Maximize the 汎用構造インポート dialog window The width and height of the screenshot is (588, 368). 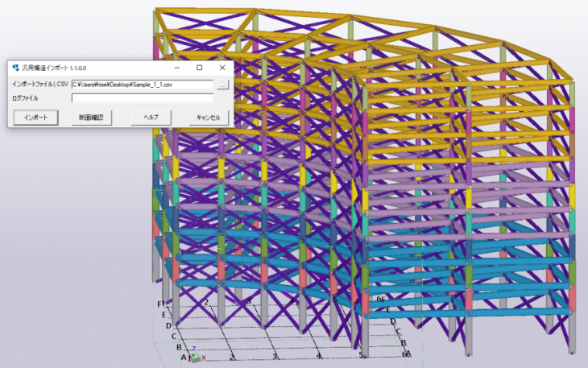point(199,68)
